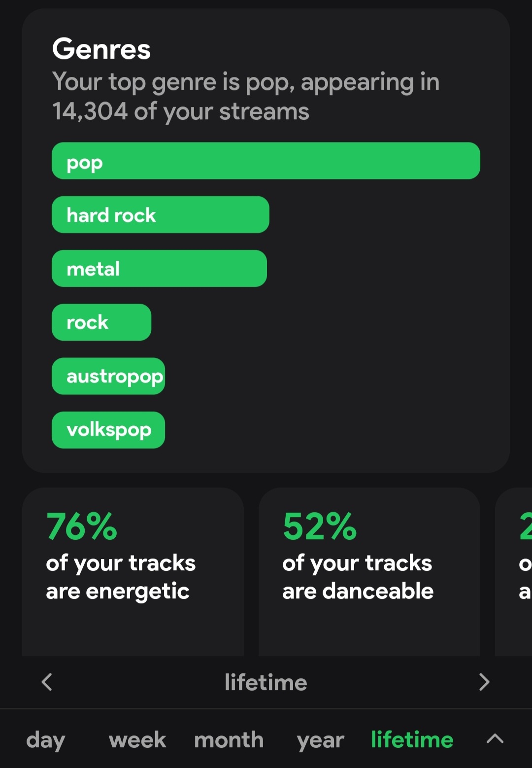
Task: Tap the top genre summary text
Action: 245,97
